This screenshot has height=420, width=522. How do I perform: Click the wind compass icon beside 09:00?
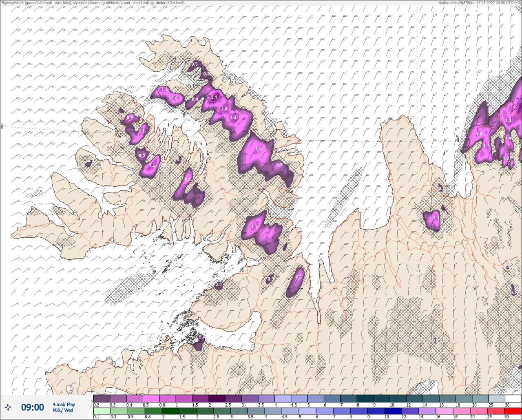(x=8, y=407)
